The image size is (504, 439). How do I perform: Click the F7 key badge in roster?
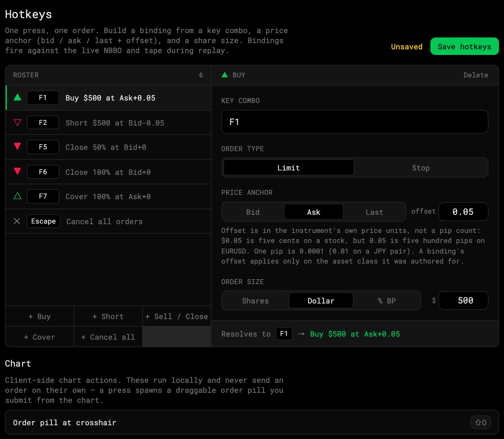(x=43, y=196)
